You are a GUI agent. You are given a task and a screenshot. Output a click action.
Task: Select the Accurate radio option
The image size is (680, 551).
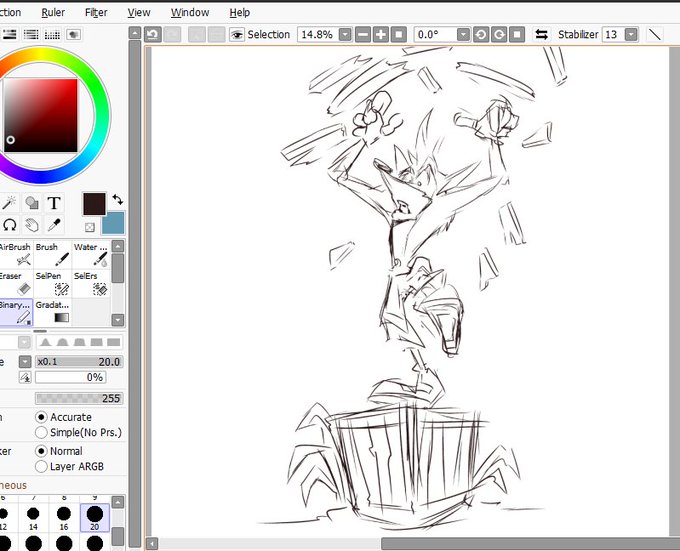coord(63,417)
